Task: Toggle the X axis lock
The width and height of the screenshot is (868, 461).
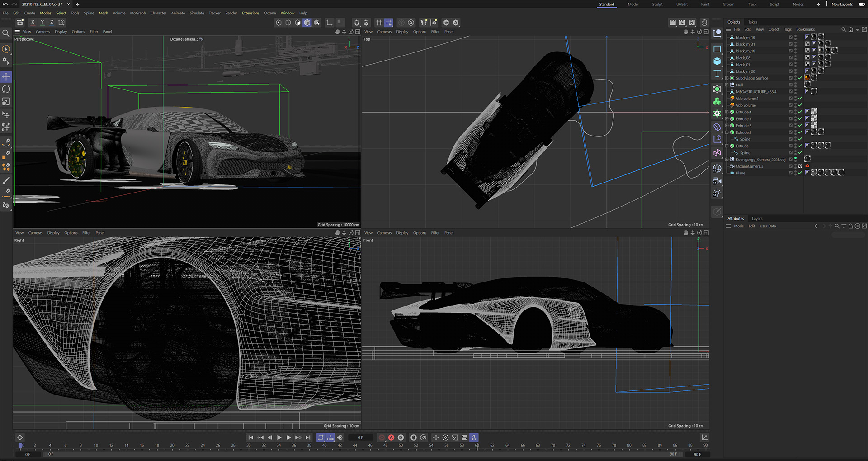Action: click(x=33, y=22)
